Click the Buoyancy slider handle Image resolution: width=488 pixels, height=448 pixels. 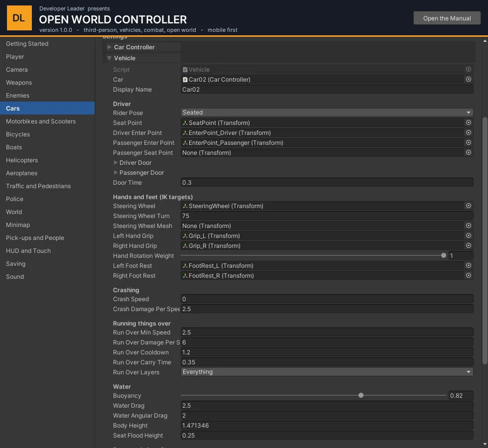pyautogui.click(x=361, y=395)
